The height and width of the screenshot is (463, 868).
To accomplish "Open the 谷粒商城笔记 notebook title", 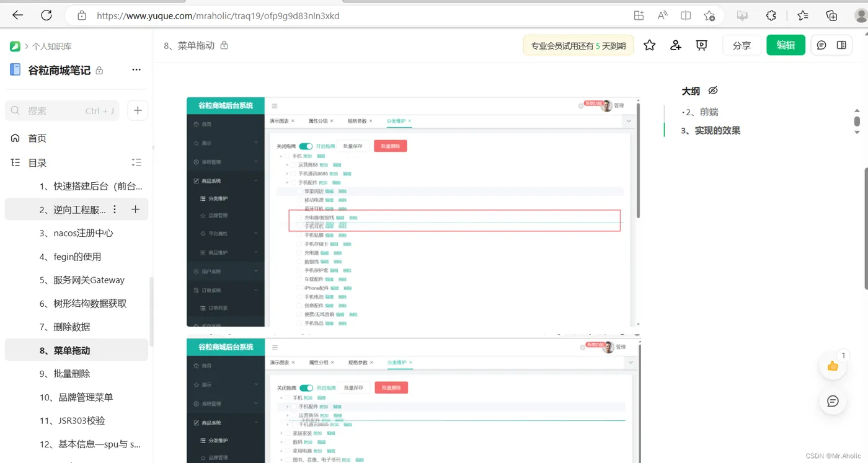I will [x=60, y=70].
